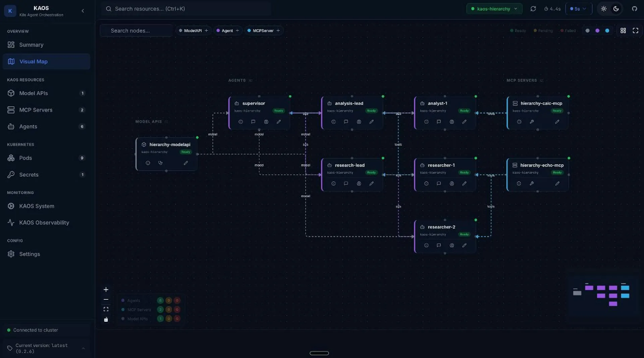
Task: Open info for supervisor agent
Action: 240,122
